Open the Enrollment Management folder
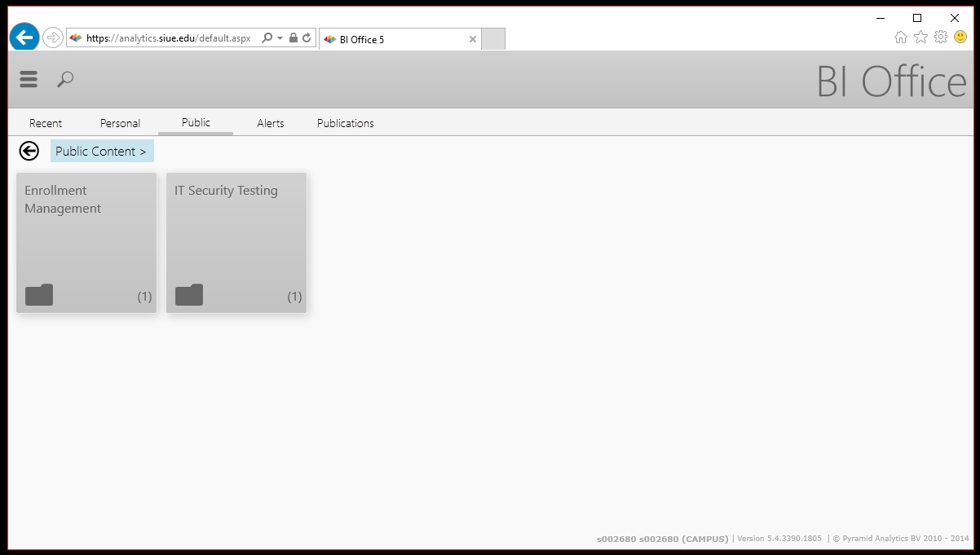 pos(86,243)
